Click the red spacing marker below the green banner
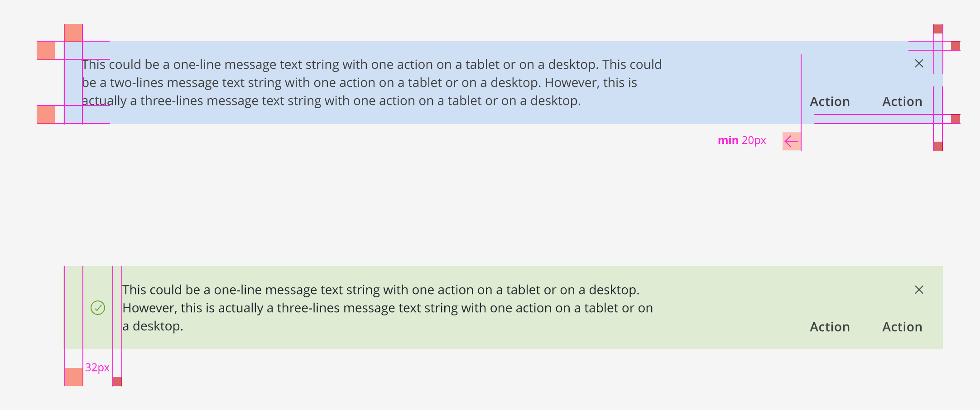The height and width of the screenshot is (410, 980). 74,376
